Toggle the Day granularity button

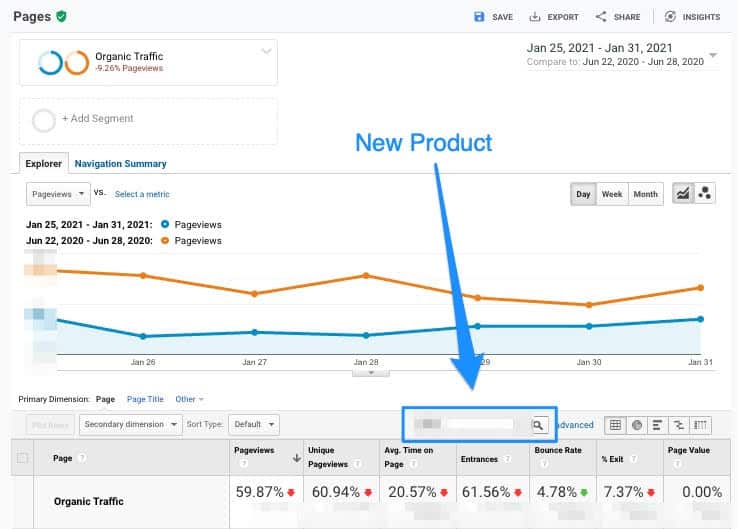point(583,194)
